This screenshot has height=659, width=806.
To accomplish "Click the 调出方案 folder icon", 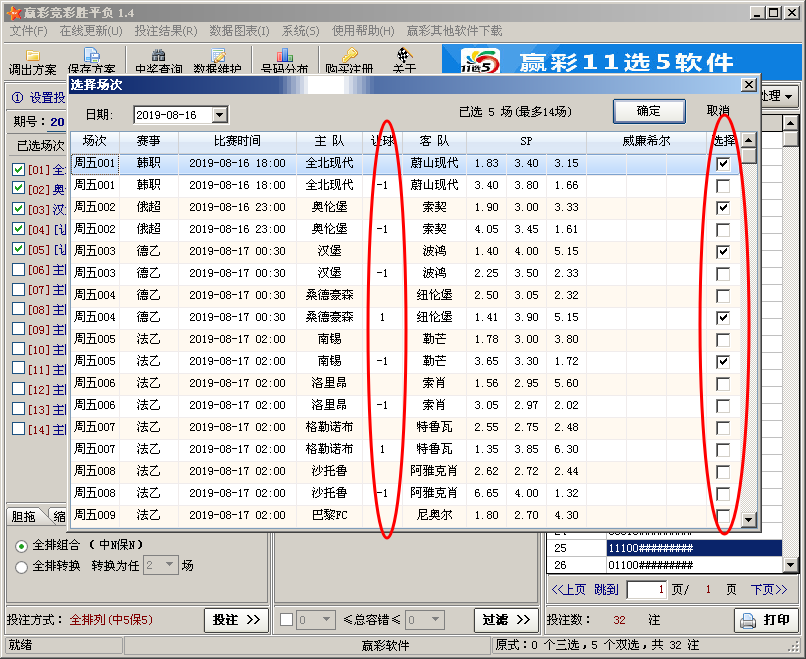I will coord(32,55).
